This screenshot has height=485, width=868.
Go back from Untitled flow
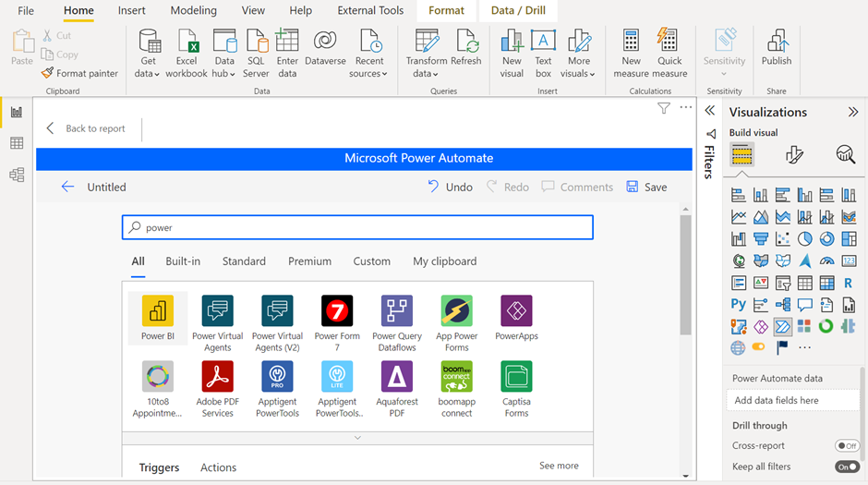coord(67,188)
